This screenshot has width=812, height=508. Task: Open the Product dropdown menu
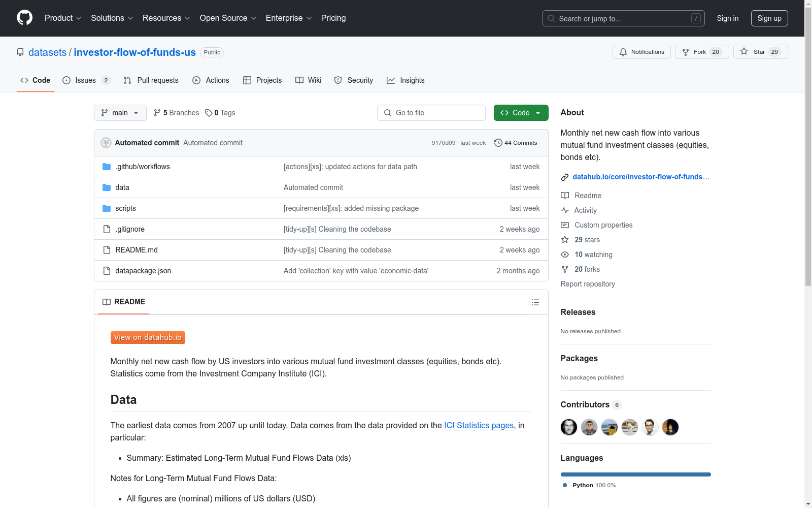click(63, 18)
